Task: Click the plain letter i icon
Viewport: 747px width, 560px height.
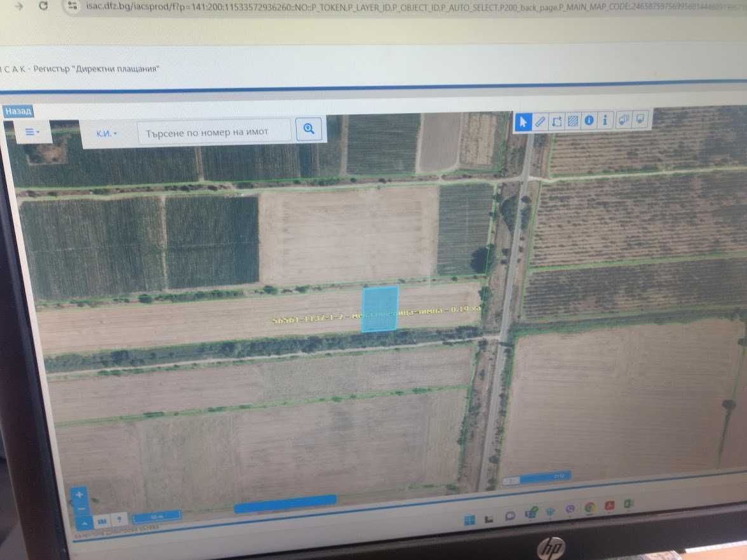Action: point(605,119)
